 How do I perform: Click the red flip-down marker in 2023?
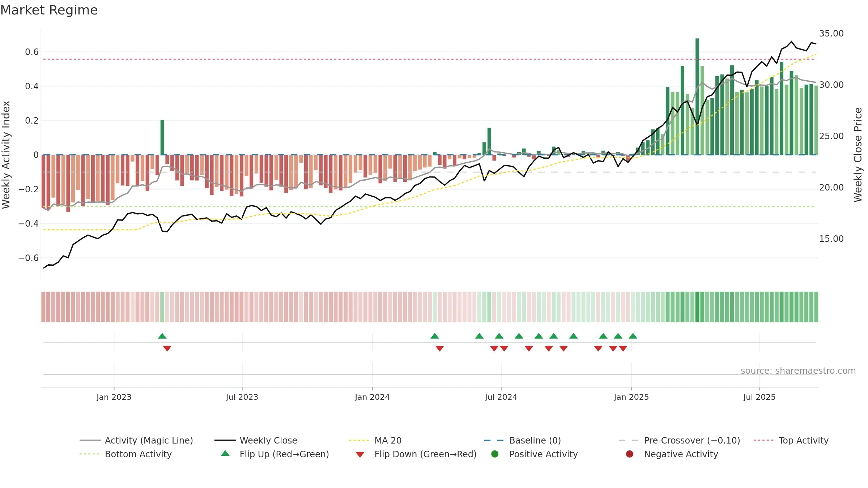click(x=167, y=348)
